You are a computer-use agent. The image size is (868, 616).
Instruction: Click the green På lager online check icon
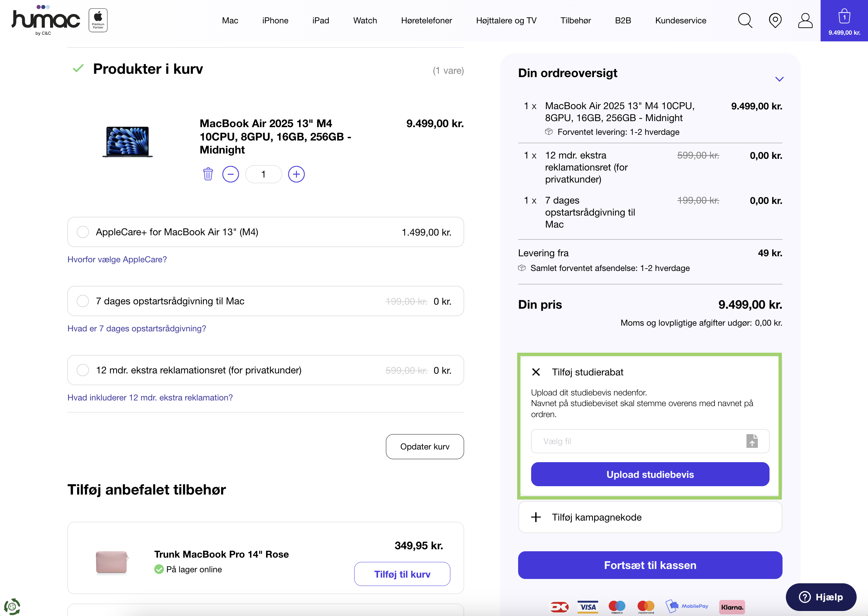point(159,569)
